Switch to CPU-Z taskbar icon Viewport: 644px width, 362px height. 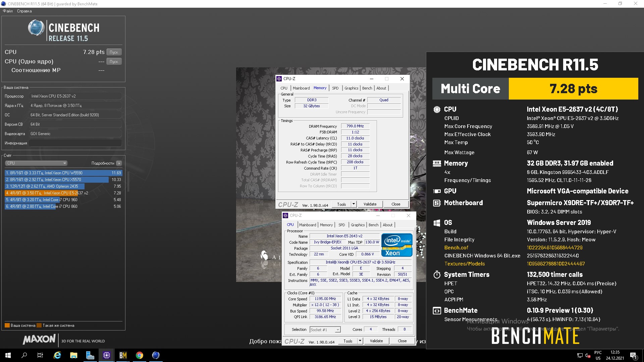107,355
